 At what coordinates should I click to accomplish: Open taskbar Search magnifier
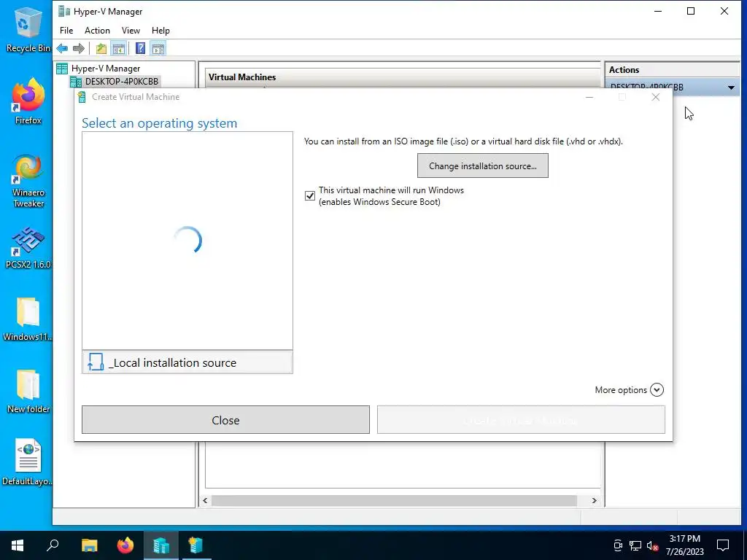[53, 545]
